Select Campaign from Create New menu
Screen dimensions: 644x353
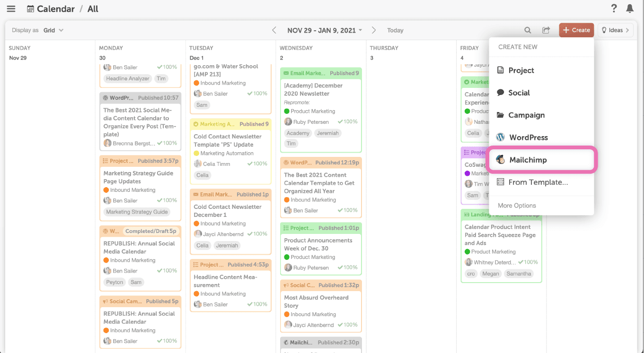tap(541, 115)
